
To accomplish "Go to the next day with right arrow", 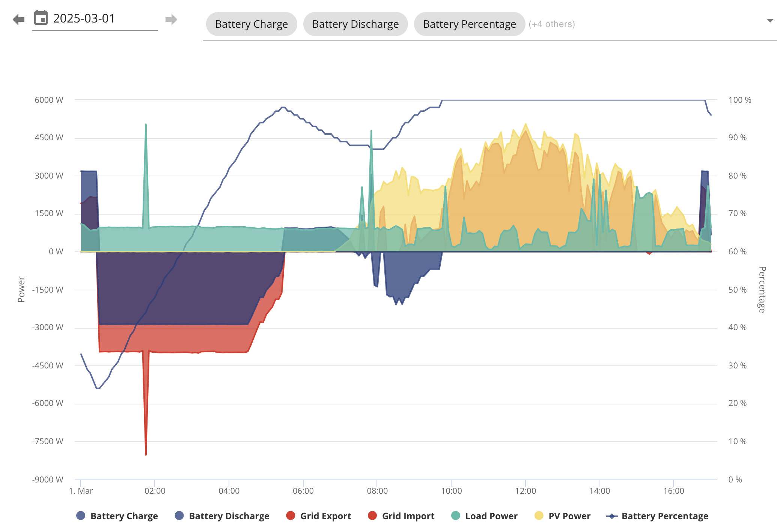I will click(x=171, y=19).
